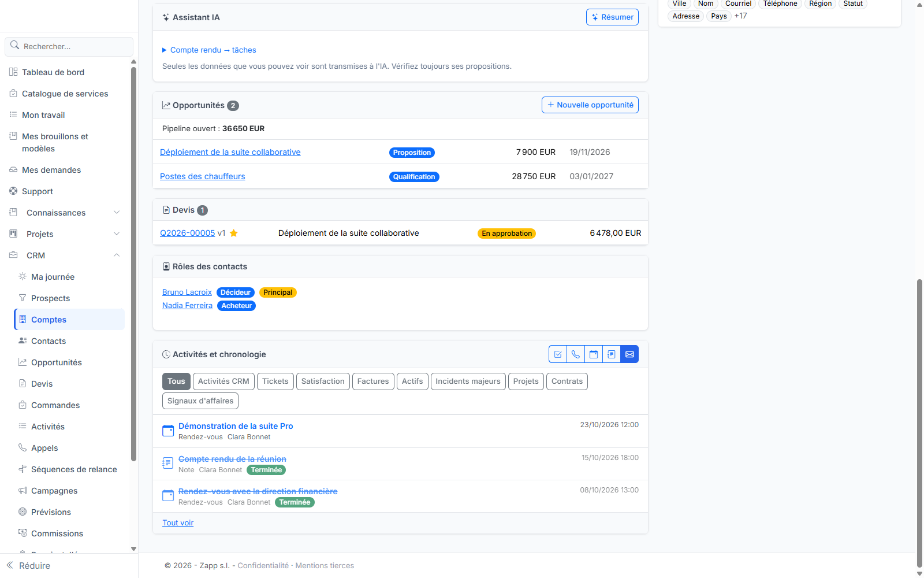
Task: Create a Nouvelle opportunité
Action: (590, 105)
